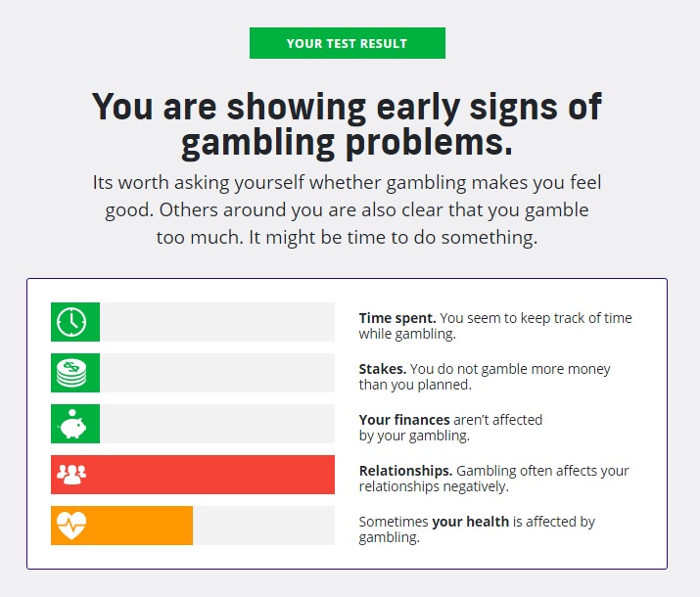Click the empty finances bar track
The height and width of the screenshot is (597, 700).
[217, 424]
